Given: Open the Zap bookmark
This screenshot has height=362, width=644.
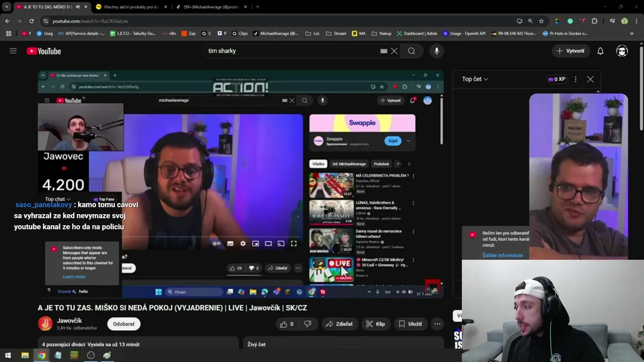Looking at the screenshot, I should tap(188, 33).
